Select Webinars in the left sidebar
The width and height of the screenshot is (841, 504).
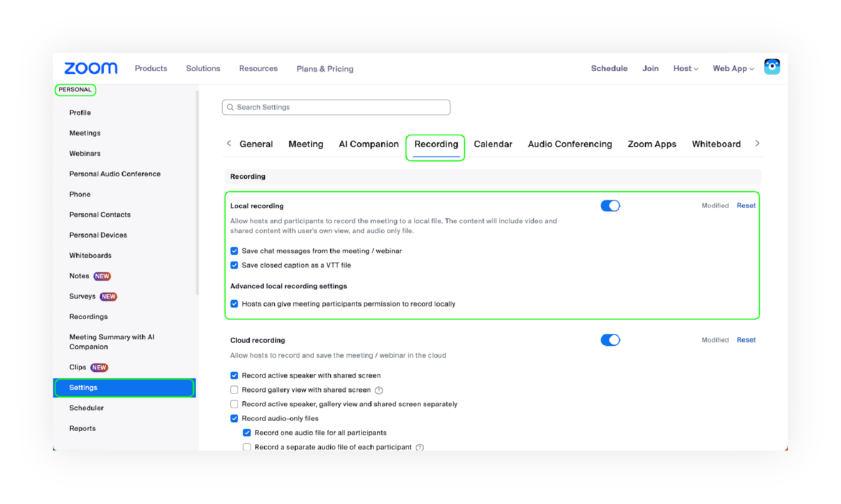85,153
